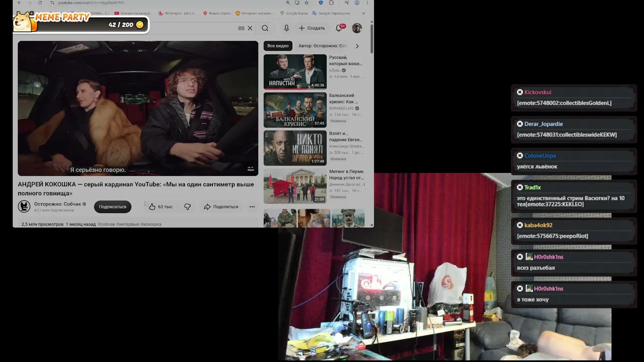Remove kaba4ok92 chat message with X icon

[x=520, y=225]
